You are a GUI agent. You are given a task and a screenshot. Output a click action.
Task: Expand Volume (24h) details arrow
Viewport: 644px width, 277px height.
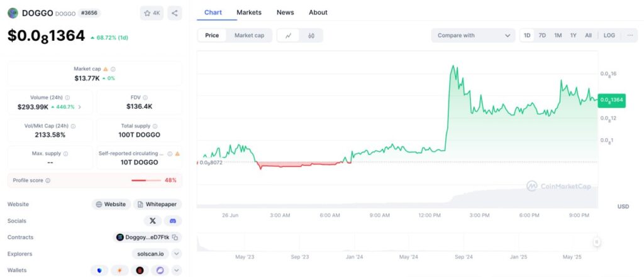point(79,107)
